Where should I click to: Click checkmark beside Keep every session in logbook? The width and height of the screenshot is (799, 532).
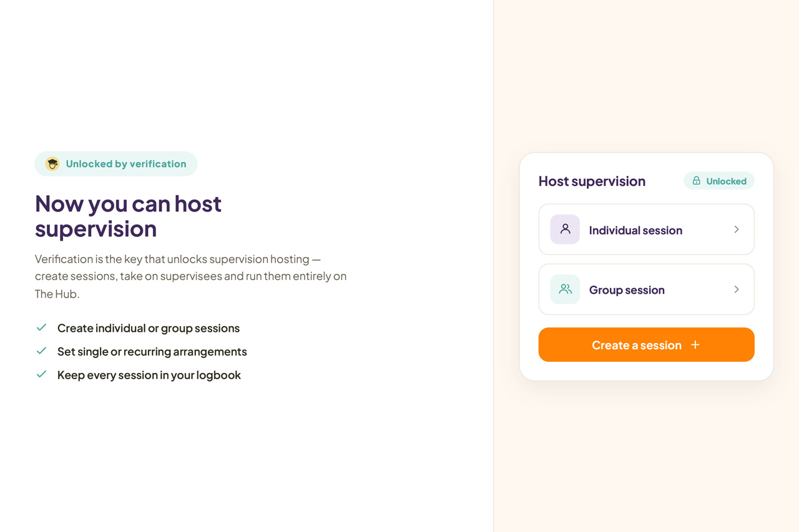pyautogui.click(x=41, y=375)
